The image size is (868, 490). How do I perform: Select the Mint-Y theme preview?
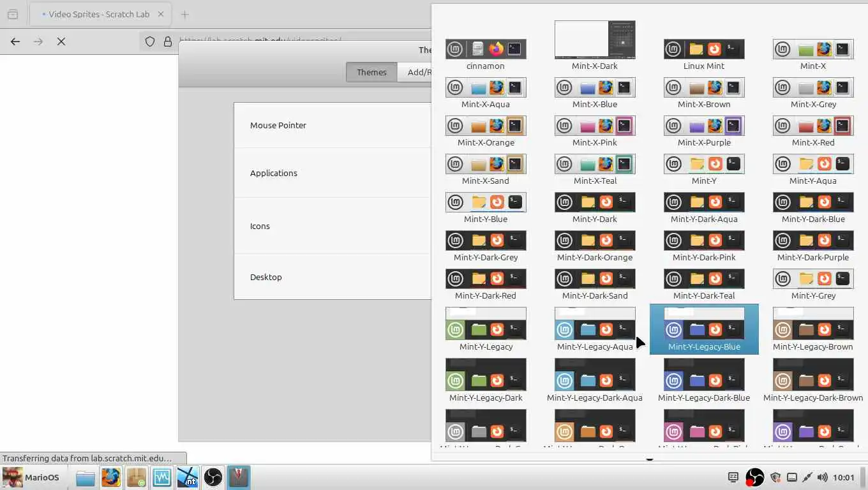[704, 164]
